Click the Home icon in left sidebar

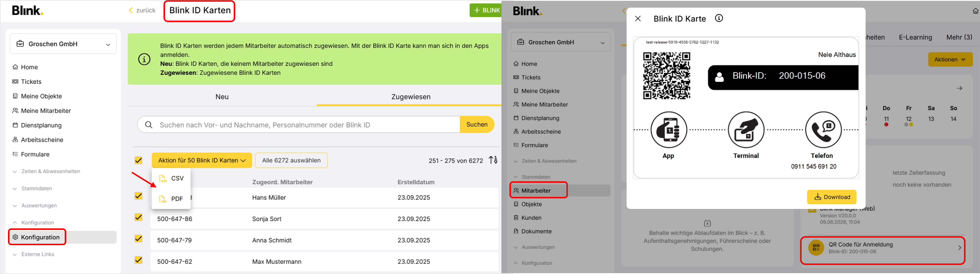15,67
